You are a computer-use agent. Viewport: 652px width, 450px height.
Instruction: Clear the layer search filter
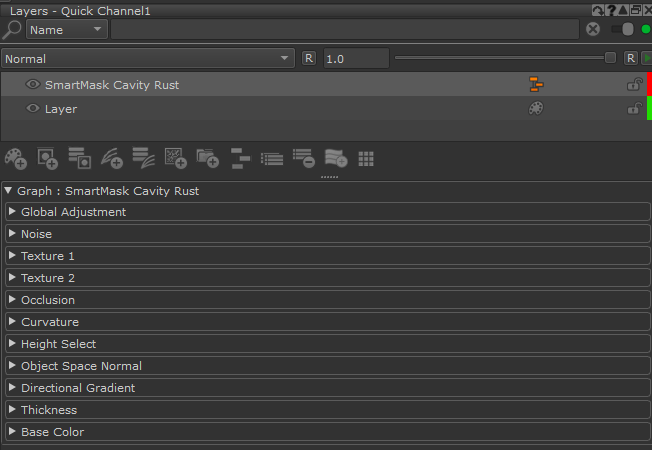pos(593,29)
